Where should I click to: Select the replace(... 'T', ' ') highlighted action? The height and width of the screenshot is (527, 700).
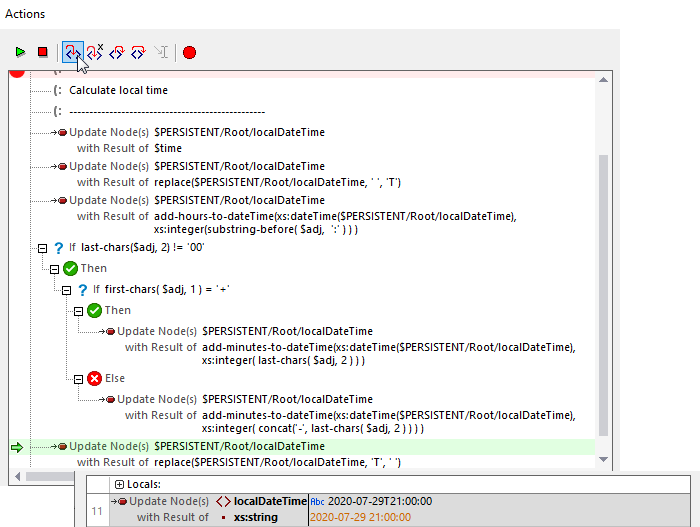pyautogui.click(x=277, y=462)
